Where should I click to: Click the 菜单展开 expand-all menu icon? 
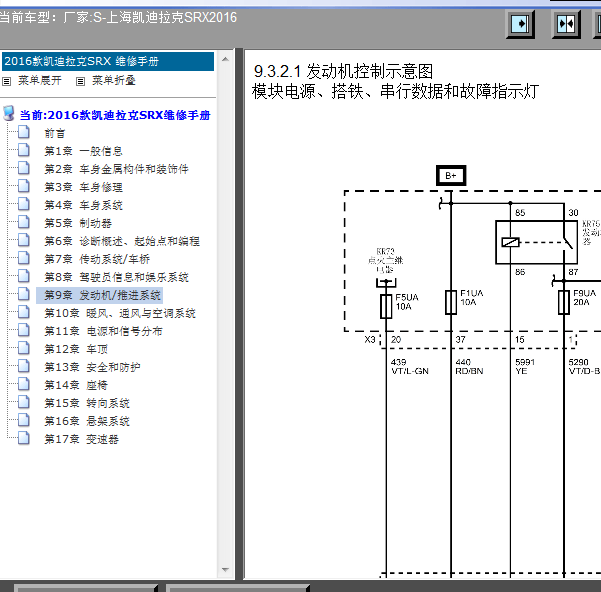[7, 82]
